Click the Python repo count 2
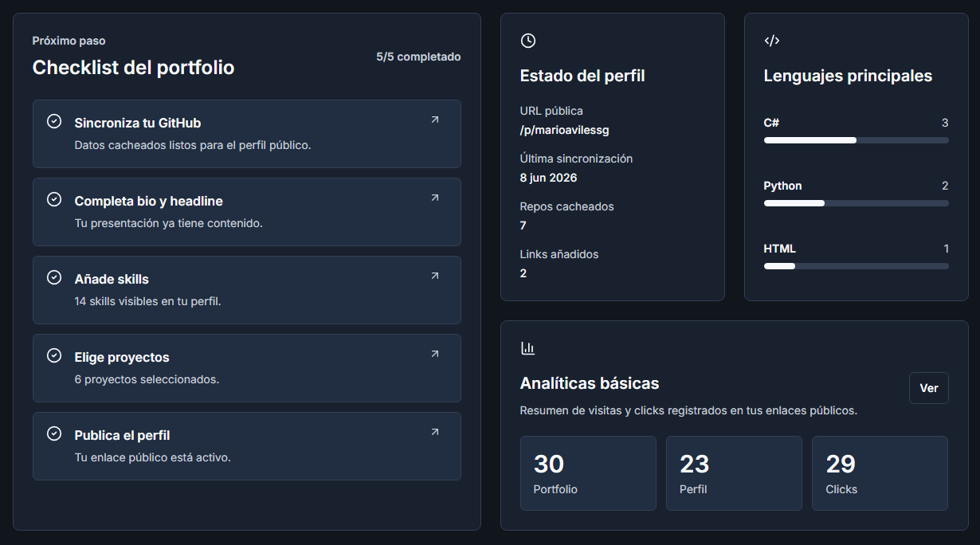The image size is (980, 545). click(x=945, y=186)
